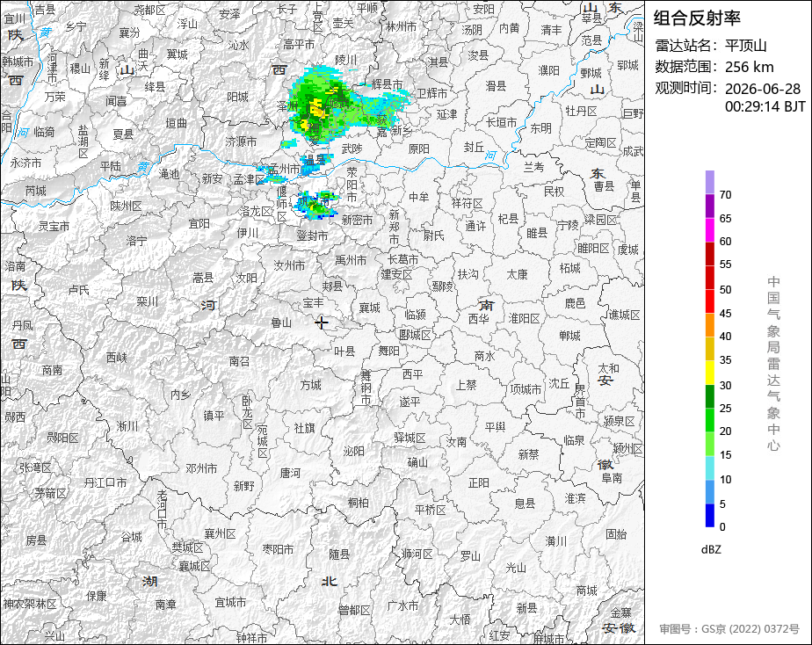812x645 pixels.
Task: Click the 登封市 city label
Action: (312, 236)
